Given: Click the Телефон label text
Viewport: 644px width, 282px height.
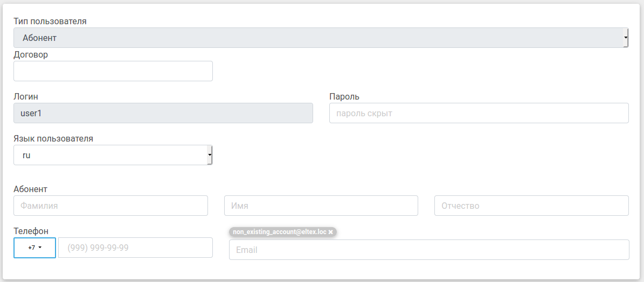Looking at the screenshot, I should (x=31, y=231).
